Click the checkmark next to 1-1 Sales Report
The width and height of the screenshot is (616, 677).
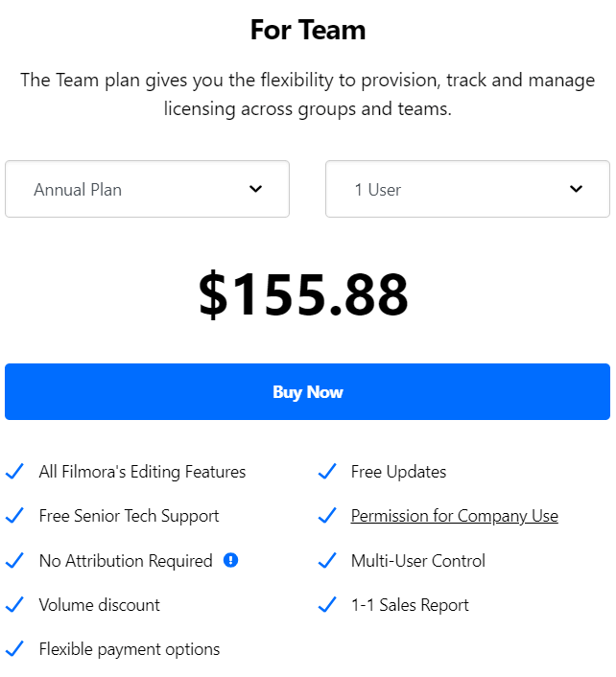point(326,605)
